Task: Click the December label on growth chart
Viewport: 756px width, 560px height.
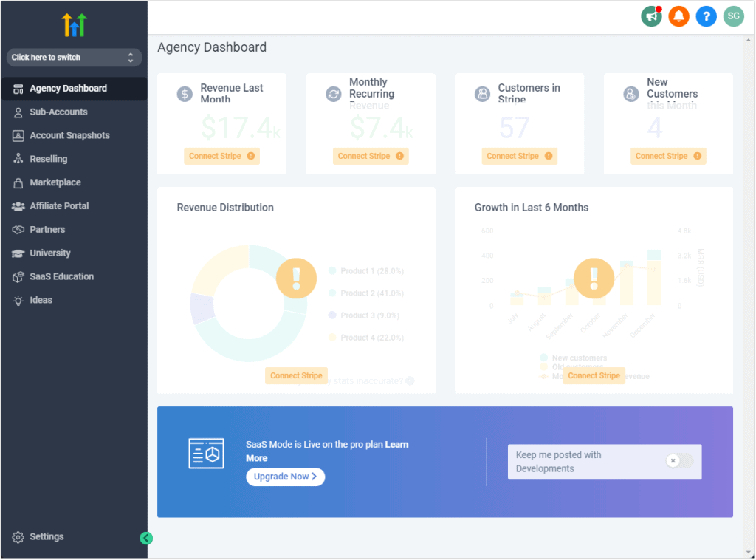Action: [643, 326]
